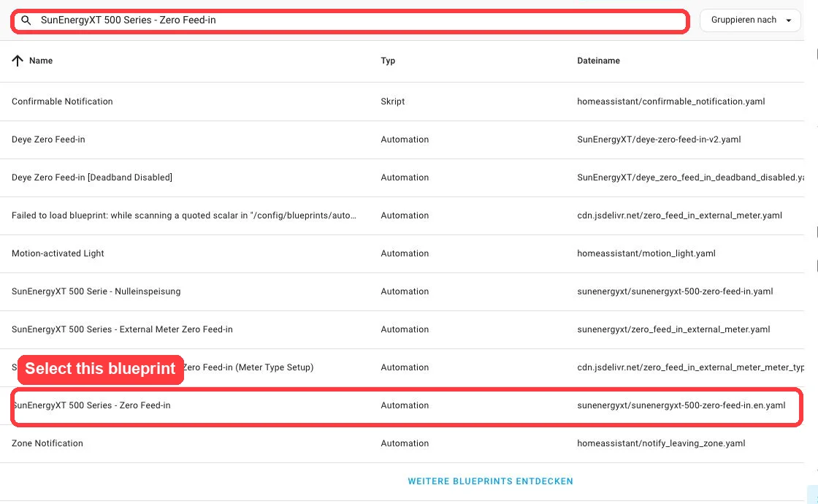Click cdn.jsdelivr.net/zero_feed_in_external_meter.yaml filename
Image resolution: width=818 pixels, height=504 pixels.
(x=679, y=215)
